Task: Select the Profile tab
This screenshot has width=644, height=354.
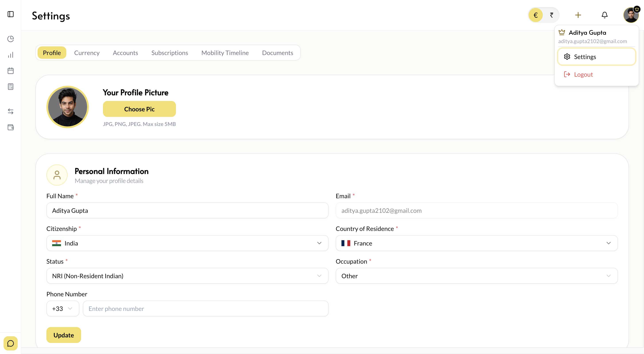Action: 52,53
